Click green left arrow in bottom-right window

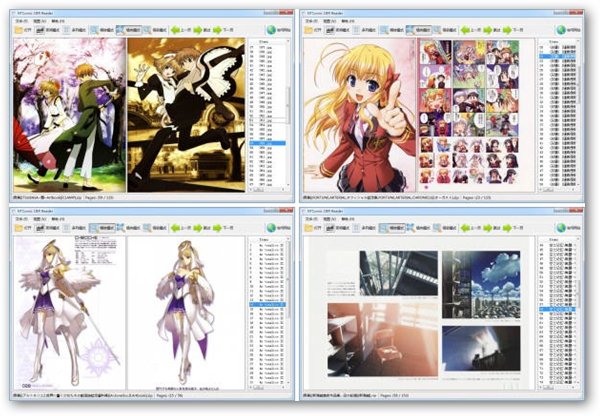(x=466, y=228)
